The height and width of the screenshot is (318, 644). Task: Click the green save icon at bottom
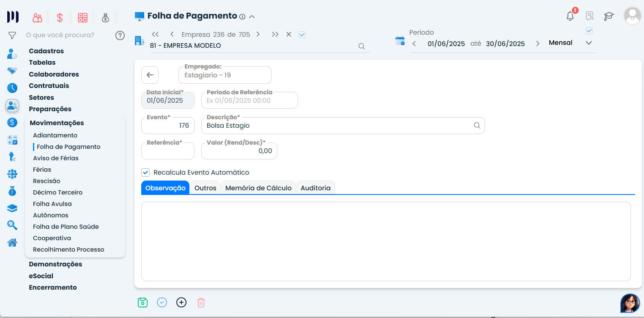coord(143,302)
